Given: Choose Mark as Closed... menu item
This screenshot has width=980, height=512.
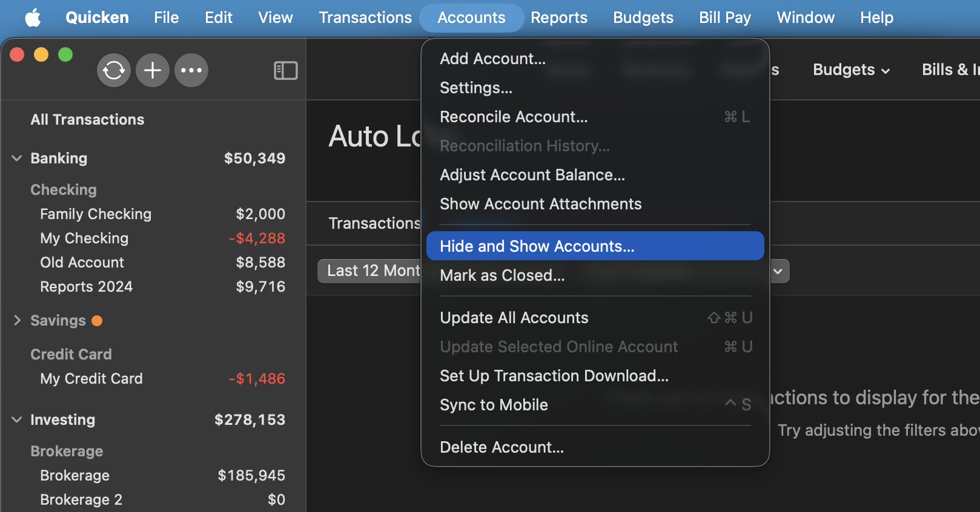Looking at the screenshot, I should (595, 275).
